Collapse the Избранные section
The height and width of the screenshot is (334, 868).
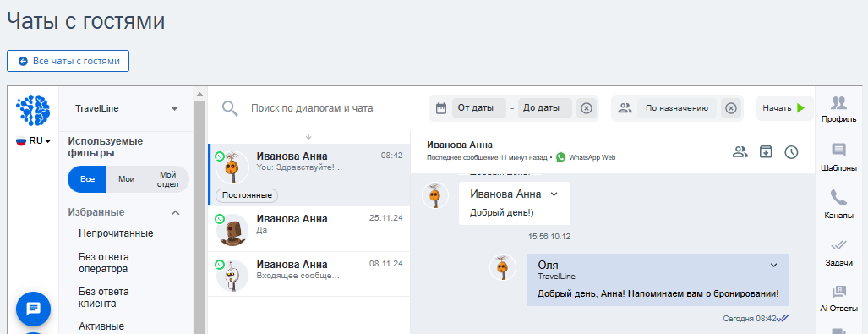[x=176, y=212]
